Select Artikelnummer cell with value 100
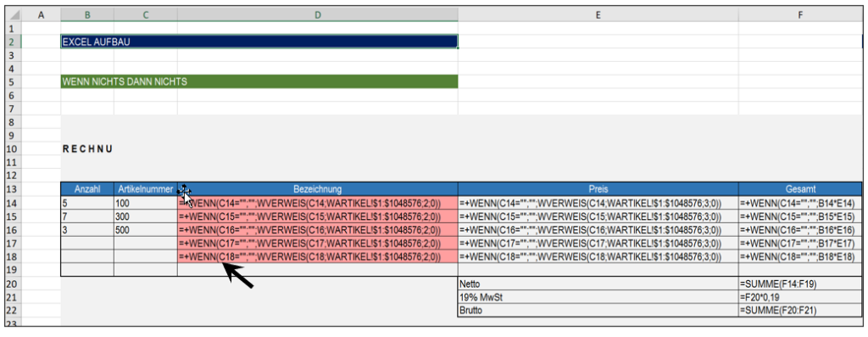868x337 pixels. coord(146,203)
